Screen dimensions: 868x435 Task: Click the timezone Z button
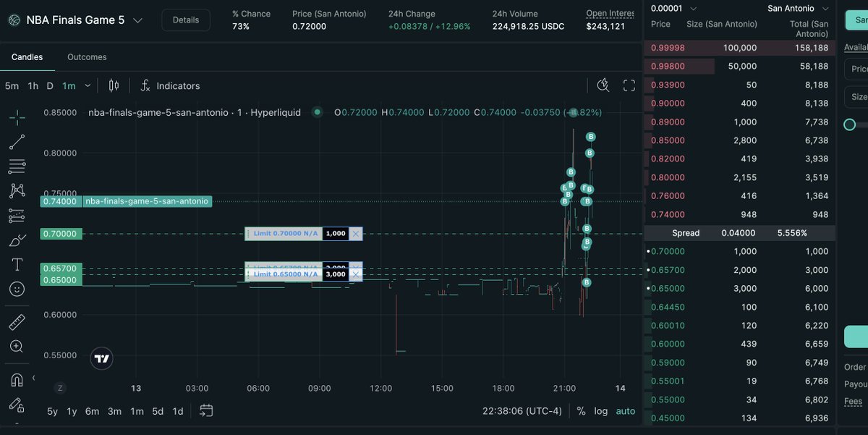tap(61, 388)
